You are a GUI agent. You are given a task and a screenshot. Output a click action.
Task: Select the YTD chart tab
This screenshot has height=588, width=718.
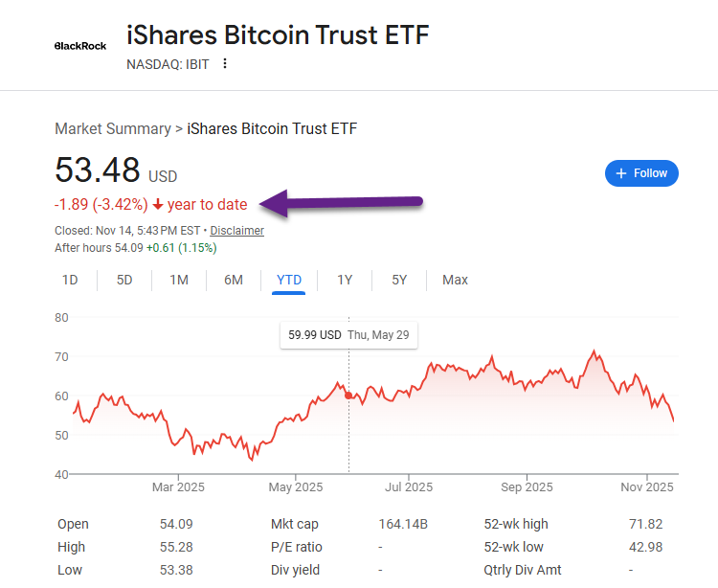[289, 280]
